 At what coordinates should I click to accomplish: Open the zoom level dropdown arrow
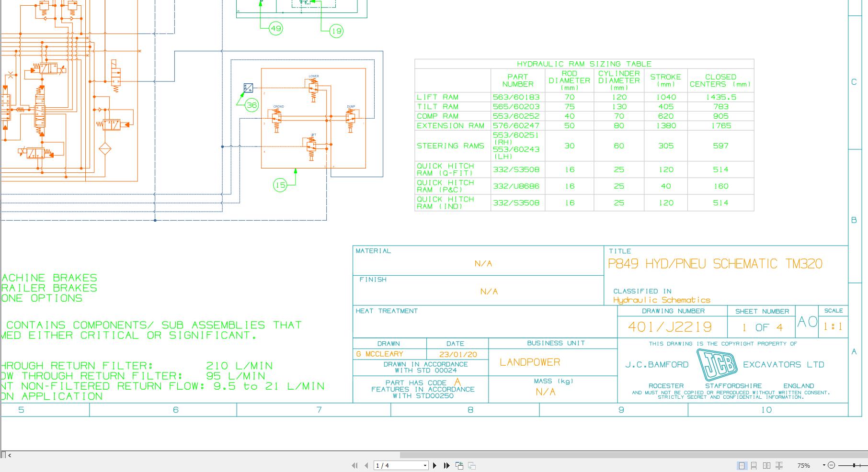pyautogui.click(x=824, y=465)
